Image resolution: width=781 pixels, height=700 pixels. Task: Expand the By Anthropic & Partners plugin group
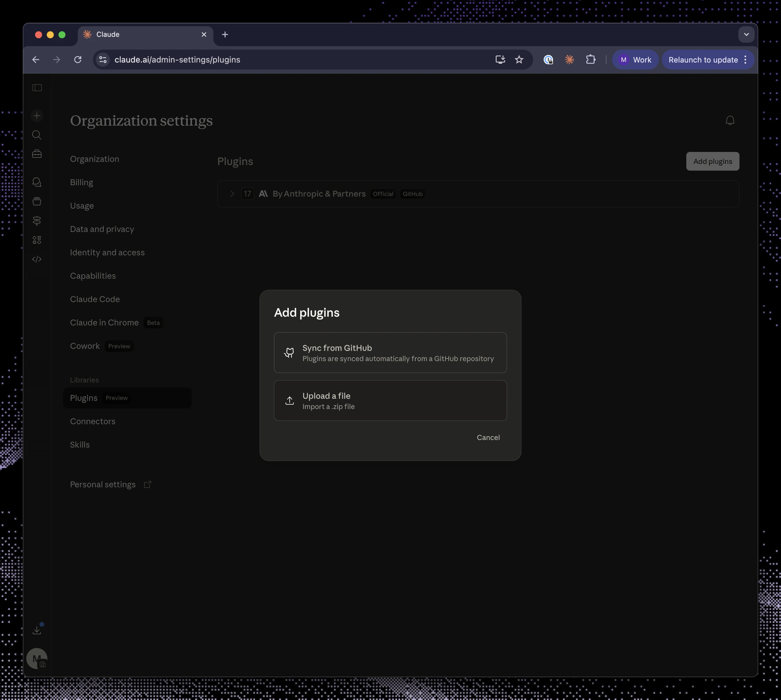pos(232,194)
